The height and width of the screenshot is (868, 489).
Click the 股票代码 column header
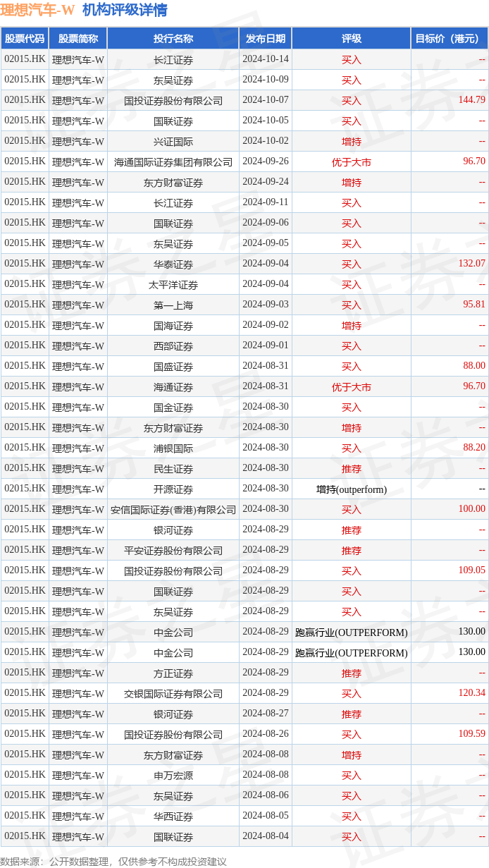(25, 39)
